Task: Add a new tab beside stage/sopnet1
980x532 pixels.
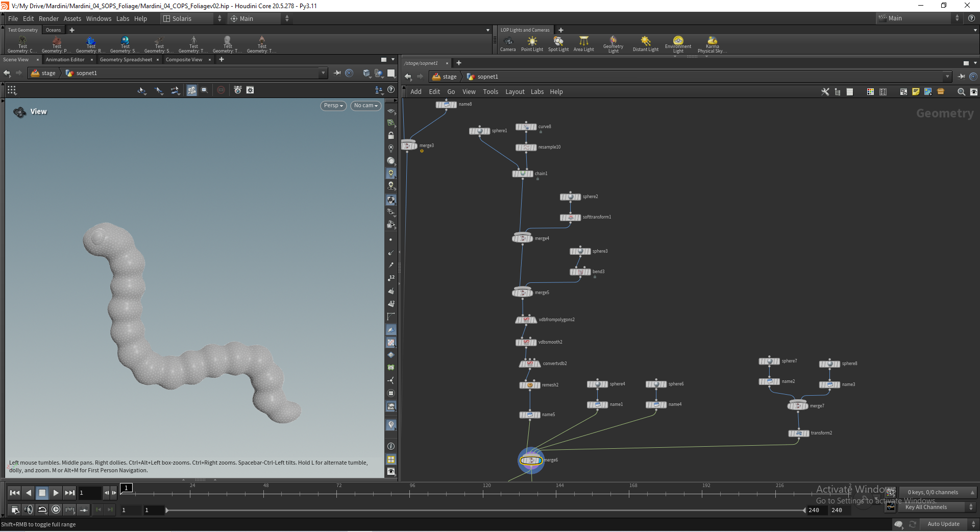Action: (459, 63)
